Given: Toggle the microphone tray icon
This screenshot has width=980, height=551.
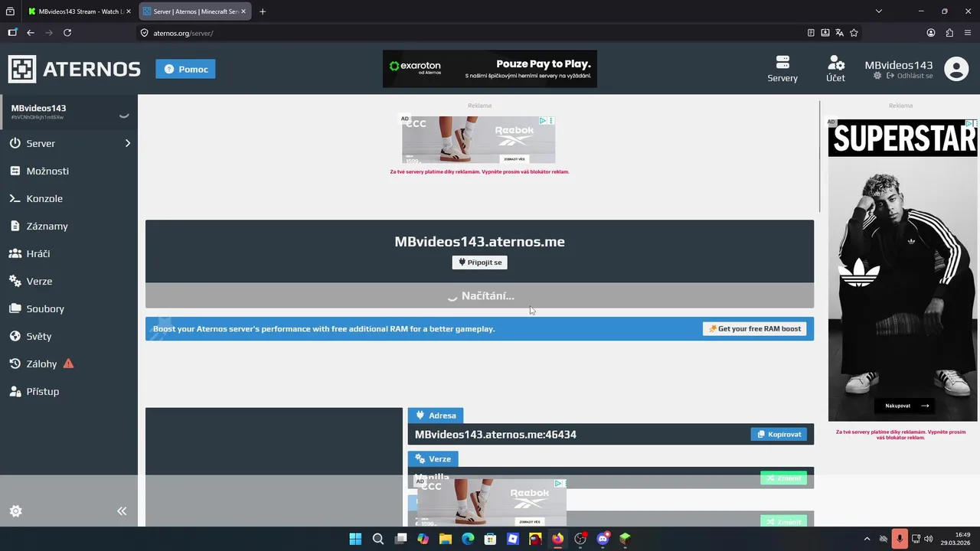Looking at the screenshot, I should point(900,539).
